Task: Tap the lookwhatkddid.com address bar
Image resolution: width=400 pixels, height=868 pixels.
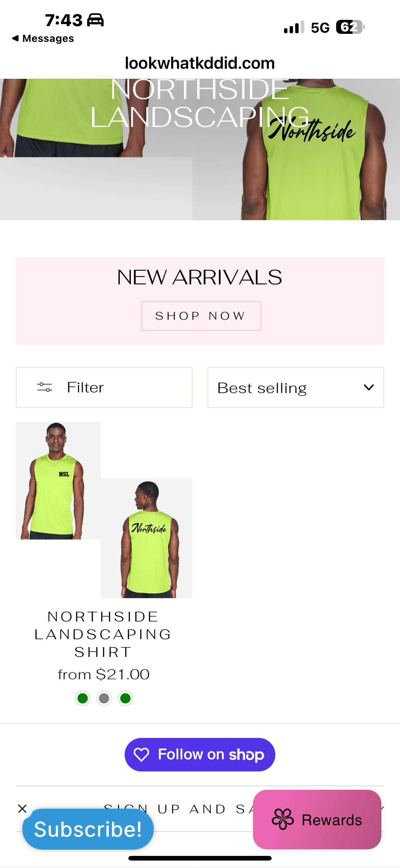Action: [x=200, y=63]
